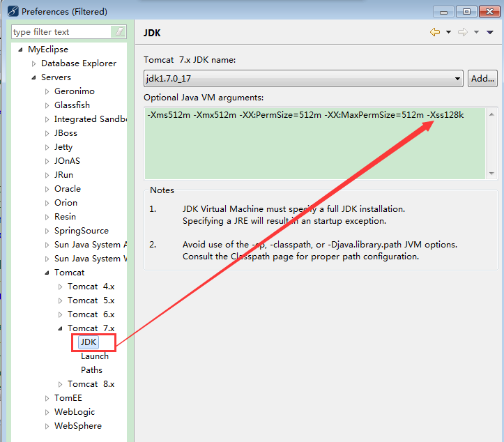
Task: Expand the JRun server node
Action: [47, 175]
